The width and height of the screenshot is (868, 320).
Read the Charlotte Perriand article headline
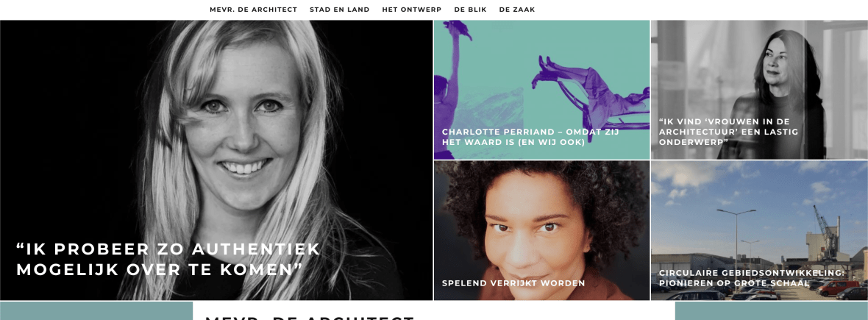530,137
